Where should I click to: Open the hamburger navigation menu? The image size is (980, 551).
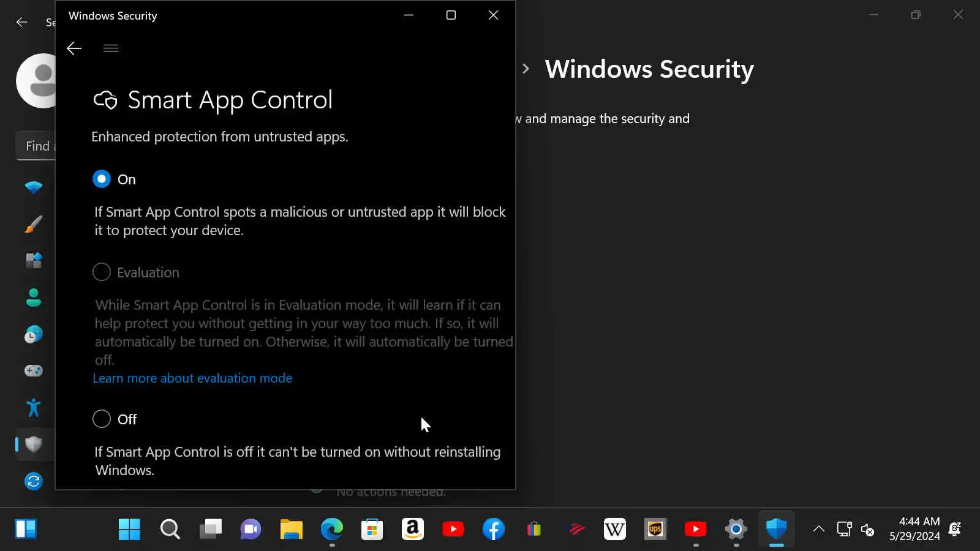tap(111, 48)
